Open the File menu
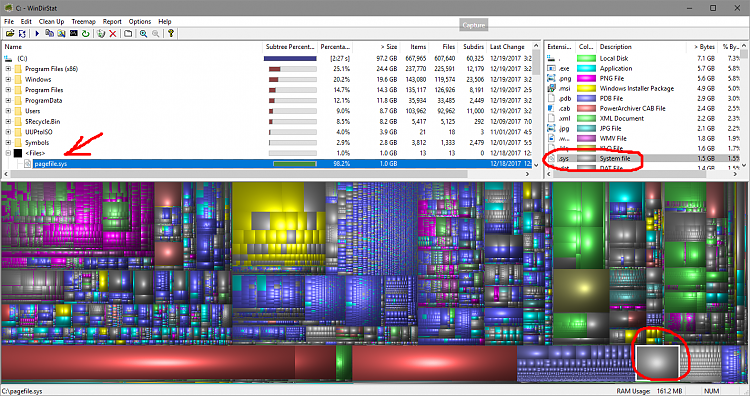The height and width of the screenshot is (396, 750). 9,22
